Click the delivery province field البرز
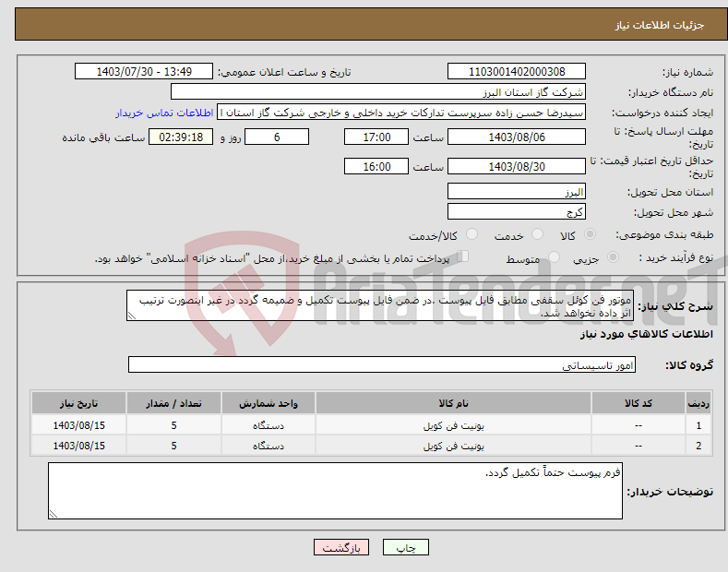Screen dimensions: 728x572 pos(517,191)
